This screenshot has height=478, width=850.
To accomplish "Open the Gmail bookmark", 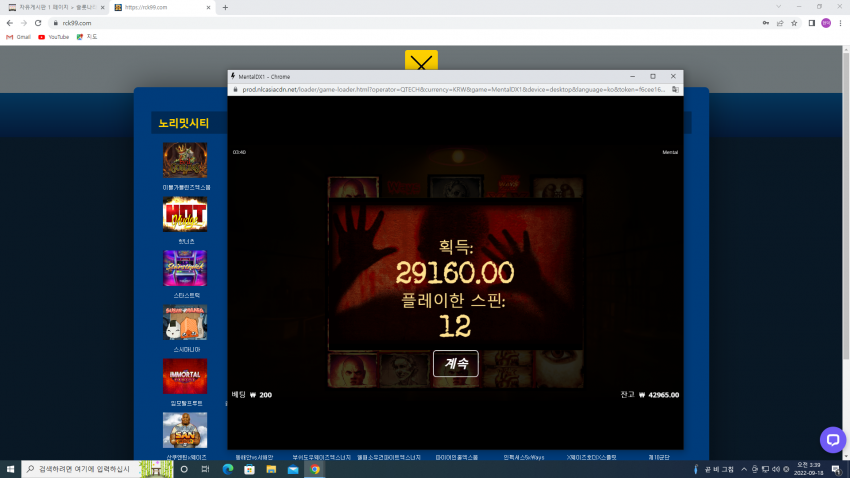I will 18,37.
